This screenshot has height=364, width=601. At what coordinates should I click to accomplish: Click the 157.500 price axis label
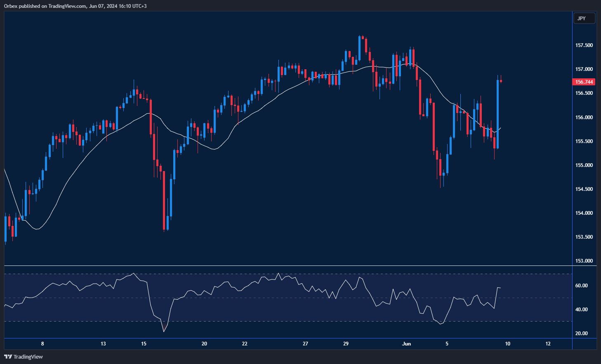pyautogui.click(x=584, y=45)
